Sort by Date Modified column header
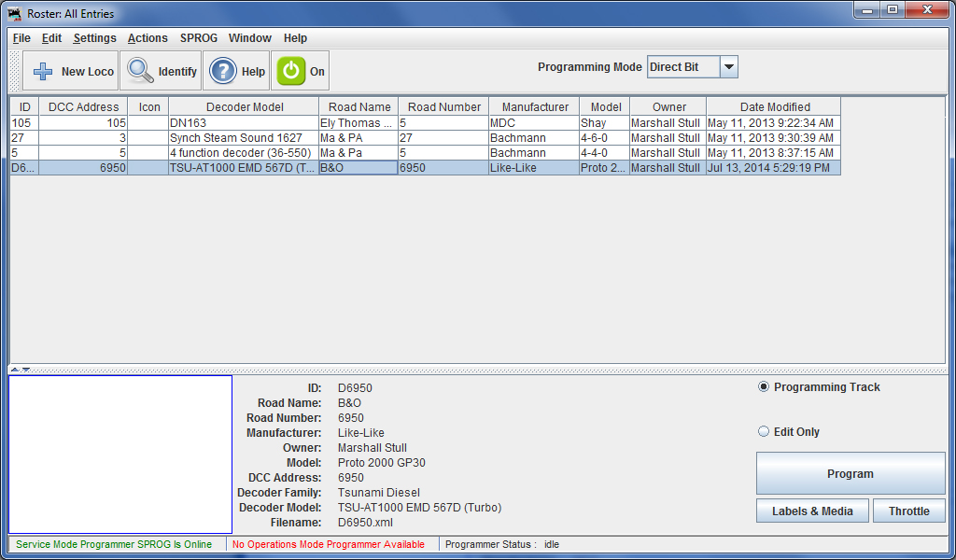Screen dimensions: 956x560 [774, 106]
